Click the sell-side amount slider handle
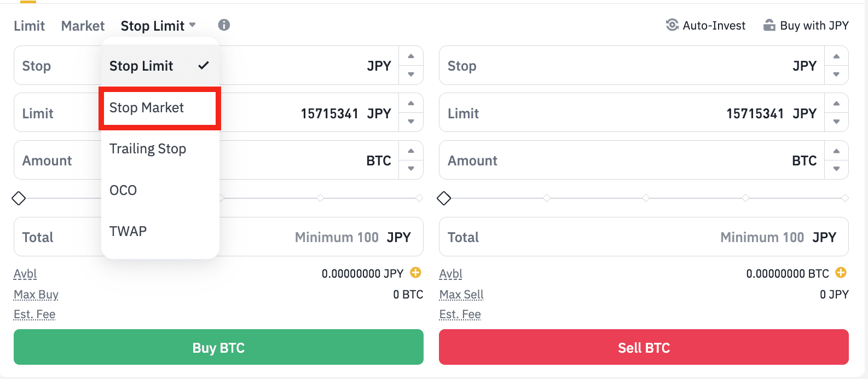 tap(444, 198)
